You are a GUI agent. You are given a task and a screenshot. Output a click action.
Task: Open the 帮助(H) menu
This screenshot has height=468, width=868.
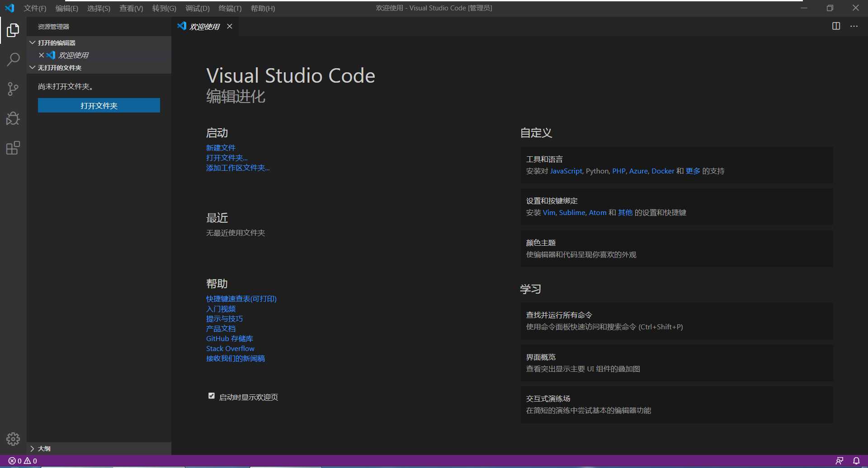263,9
